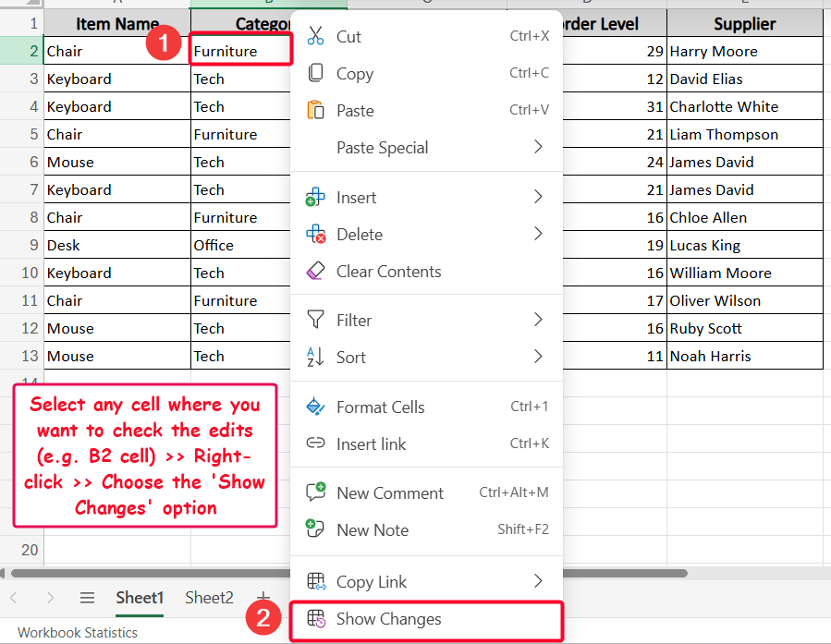Viewport: 831px width, 644px height.
Task: Click the Sort A-Z icon
Action: (314, 357)
